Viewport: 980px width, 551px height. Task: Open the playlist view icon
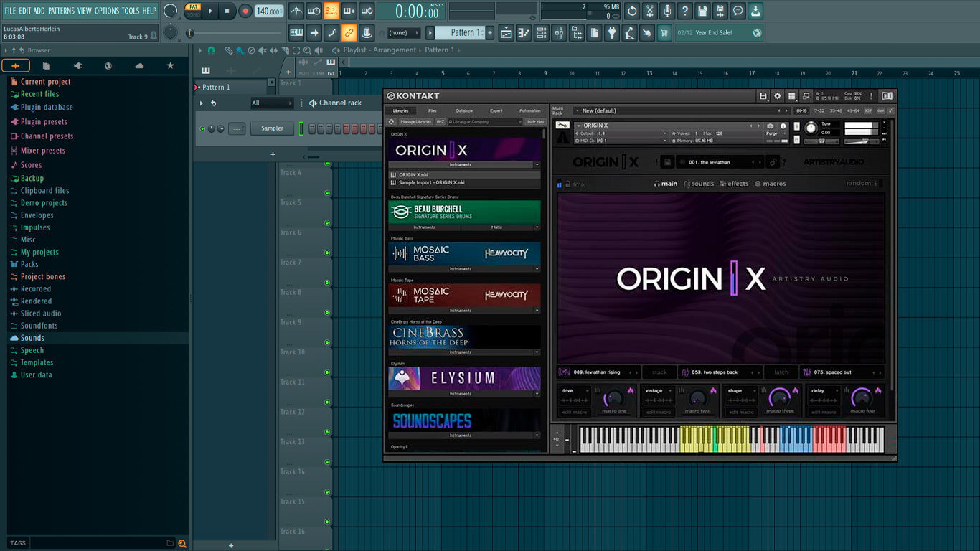507,33
